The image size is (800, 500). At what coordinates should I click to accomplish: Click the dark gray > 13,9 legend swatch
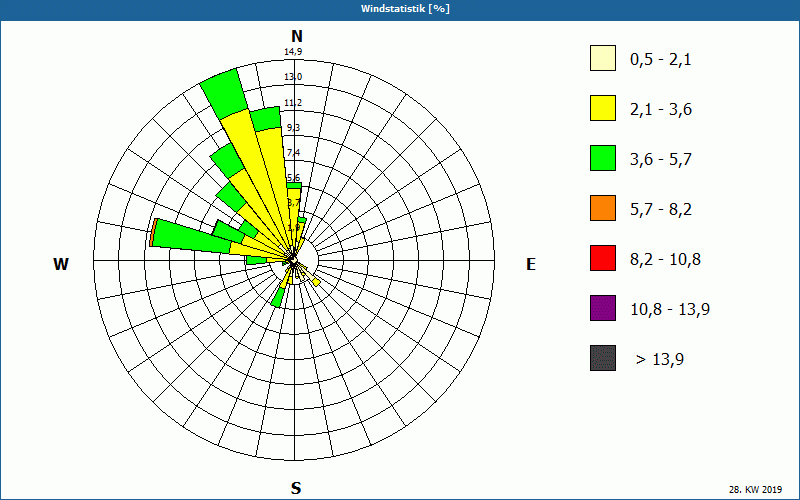(603, 358)
